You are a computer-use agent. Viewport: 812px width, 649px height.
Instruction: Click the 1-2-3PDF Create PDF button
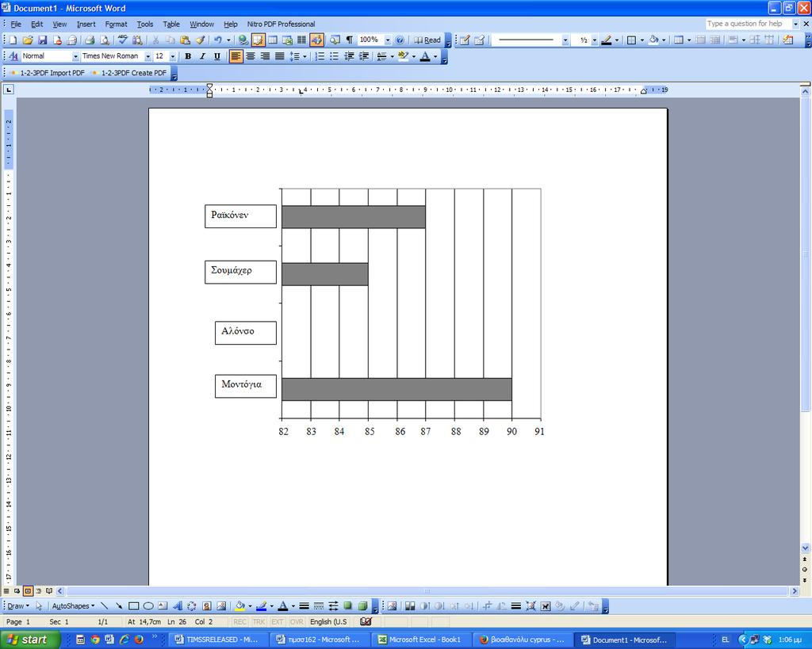[129, 73]
